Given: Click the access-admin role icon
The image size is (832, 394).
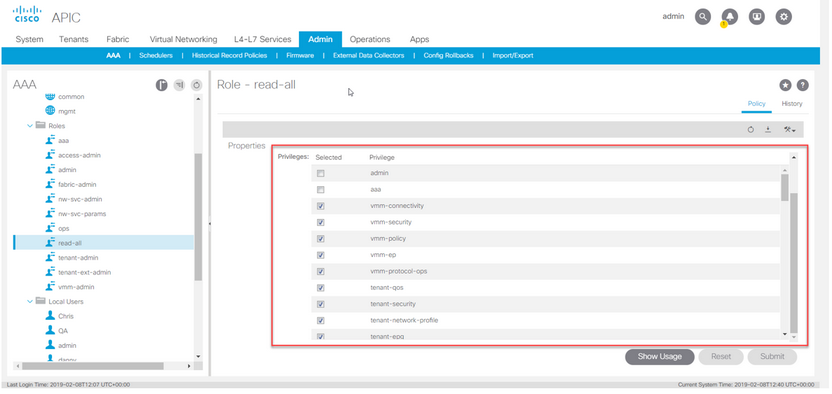Looking at the screenshot, I should coord(50,155).
